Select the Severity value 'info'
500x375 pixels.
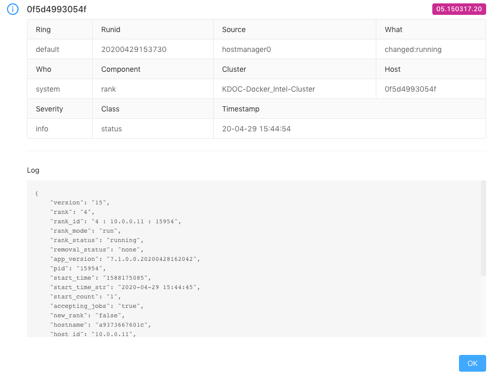click(42, 129)
